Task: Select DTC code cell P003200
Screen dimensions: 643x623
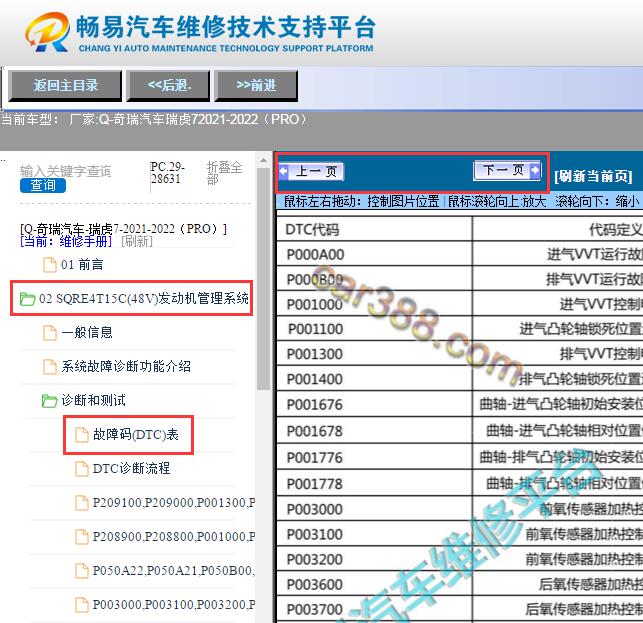Action: [374, 559]
